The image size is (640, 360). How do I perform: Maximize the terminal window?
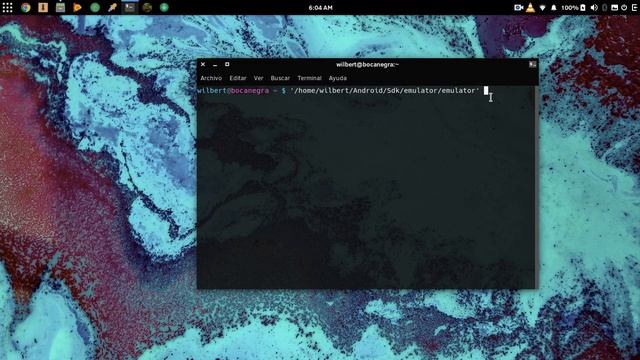pyautogui.click(x=227, y=64)
